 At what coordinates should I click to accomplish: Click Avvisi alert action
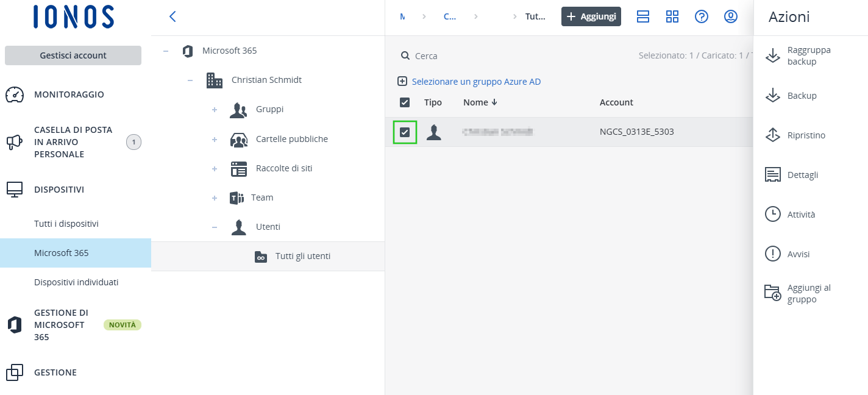[x=798, y=254]
